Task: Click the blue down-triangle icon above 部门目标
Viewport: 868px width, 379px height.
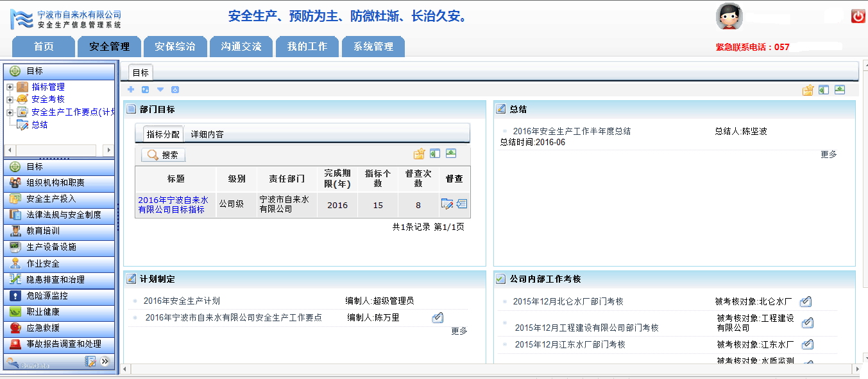Action: tap(160, 90)
